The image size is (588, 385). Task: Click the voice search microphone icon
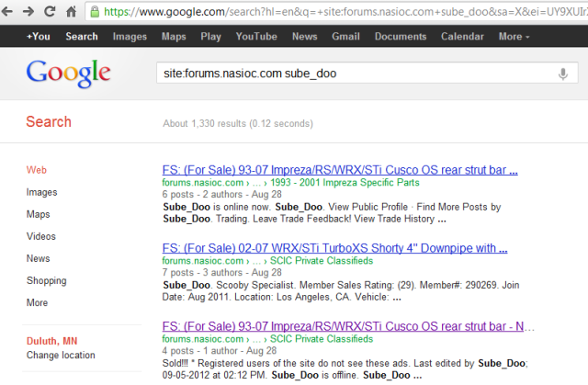562,74
